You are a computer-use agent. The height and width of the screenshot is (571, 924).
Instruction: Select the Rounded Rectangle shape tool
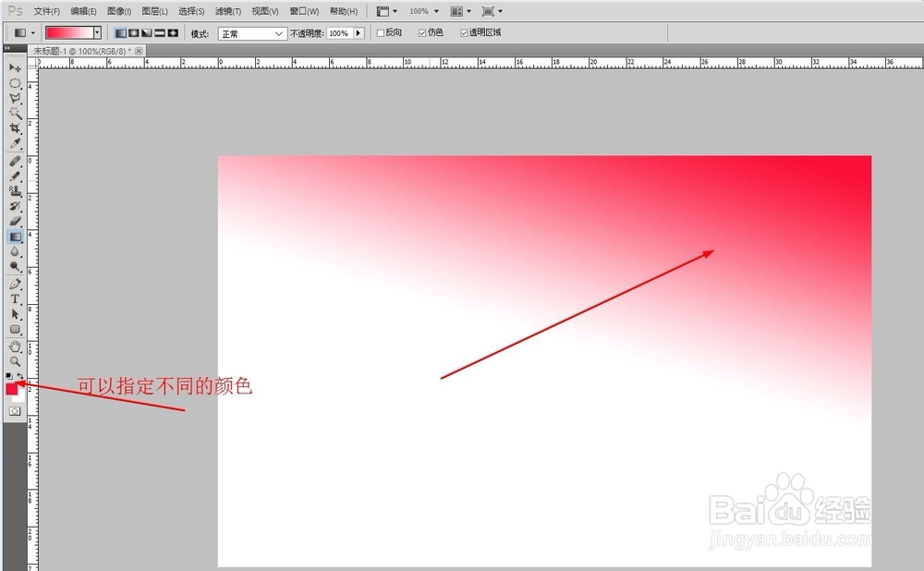point(15,330)
